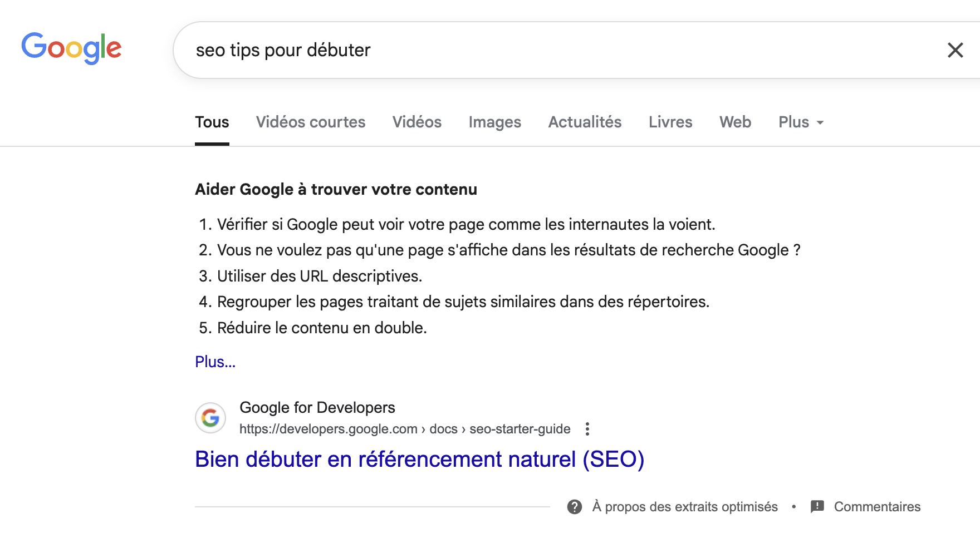Image resolution: width=980 pixels, height=543 pixels.
Task: Select the Tous tab
Action: click(x=212, y=122)
